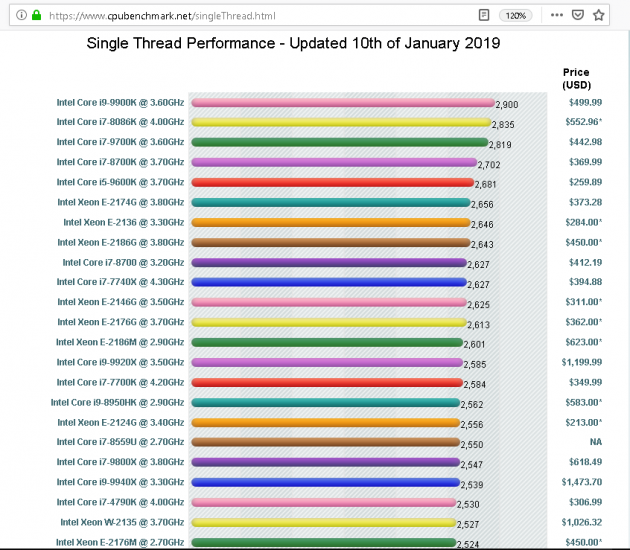This screenshot has width=630, height=550.
Task: Open page actions three-dot menu
Action: click(556, 15)
